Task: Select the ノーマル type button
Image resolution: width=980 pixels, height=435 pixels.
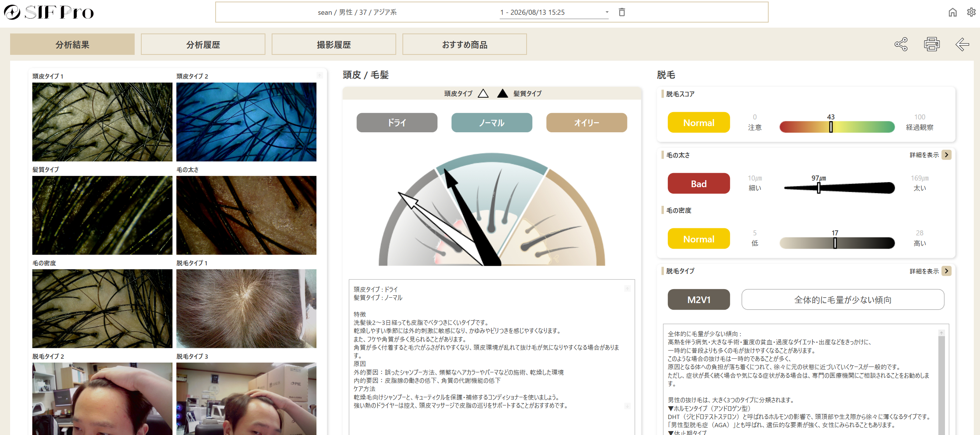Action: click(492, 123)
